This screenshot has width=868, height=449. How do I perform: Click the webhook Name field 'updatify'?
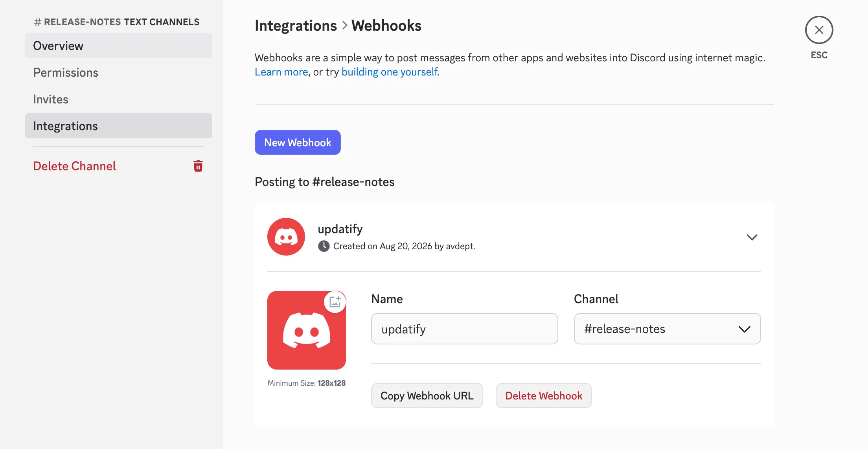point(464,329)
